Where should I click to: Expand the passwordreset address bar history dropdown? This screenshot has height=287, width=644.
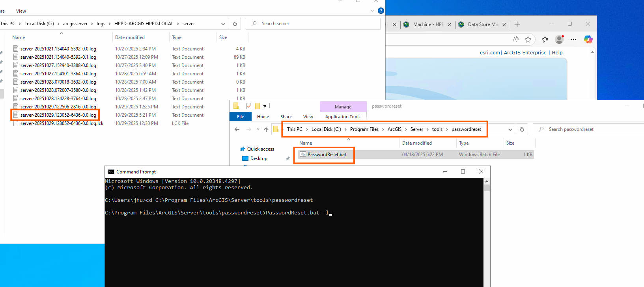click(510, 129)
